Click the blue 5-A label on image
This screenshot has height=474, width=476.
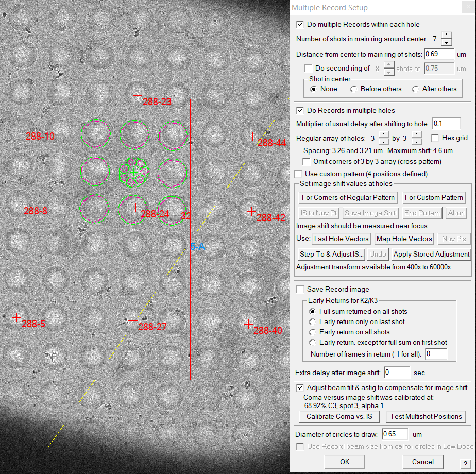[198, 247]
